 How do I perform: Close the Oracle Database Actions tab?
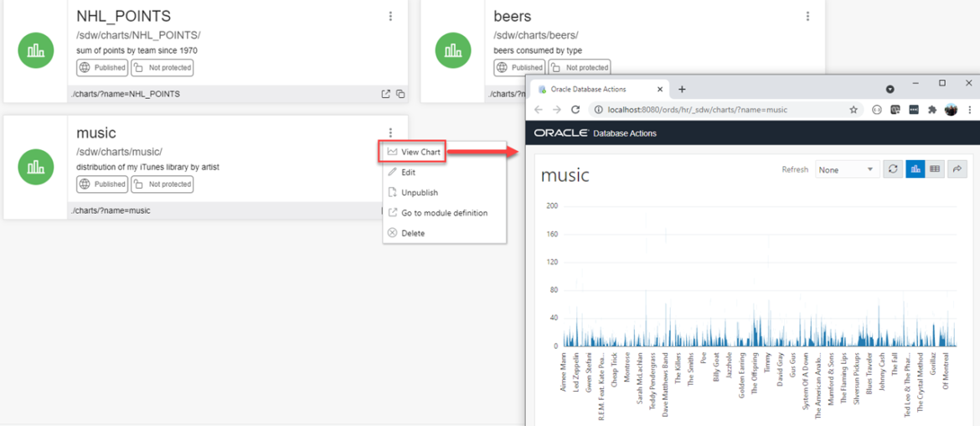661,90
